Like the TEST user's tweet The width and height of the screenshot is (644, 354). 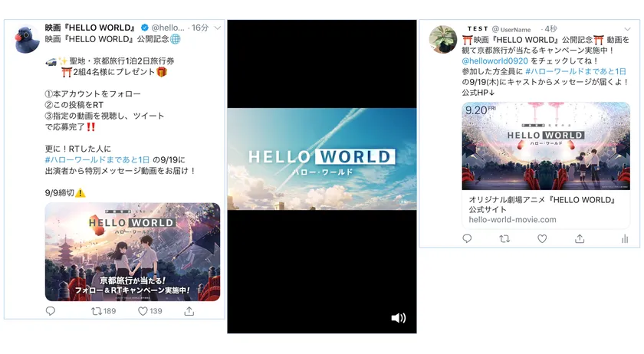542,238
